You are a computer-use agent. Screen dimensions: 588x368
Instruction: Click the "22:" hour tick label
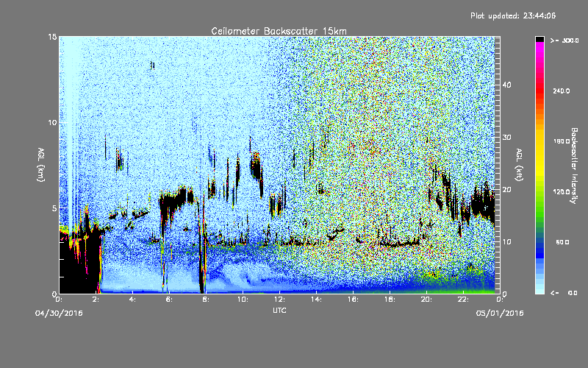(x=463, y=300)
